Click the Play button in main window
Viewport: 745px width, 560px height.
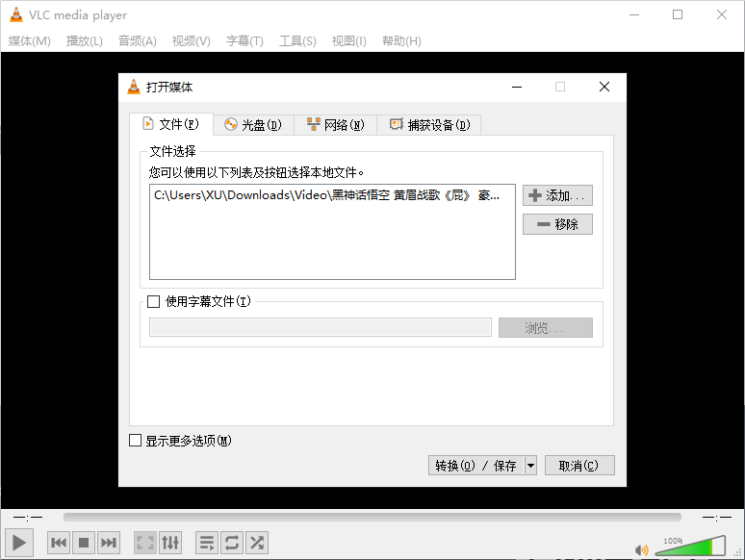[x=19, y=542]
